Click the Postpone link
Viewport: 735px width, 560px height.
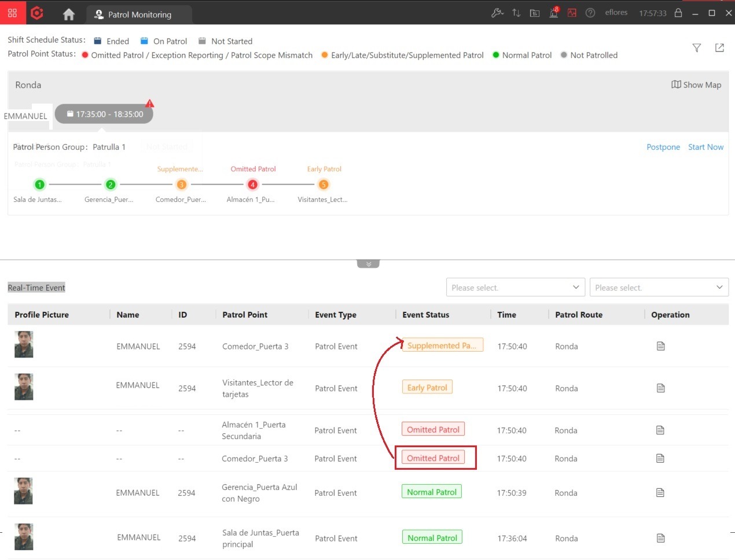(x=663, y=147)
